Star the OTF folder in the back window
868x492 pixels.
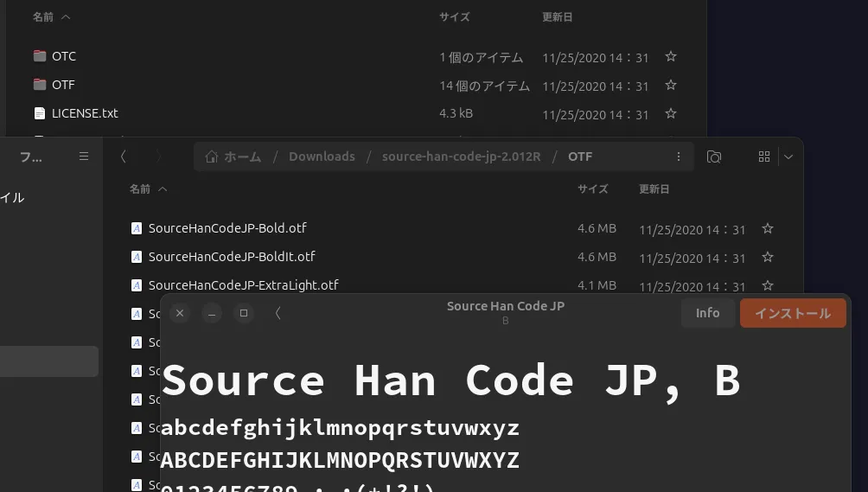[670, 86]
